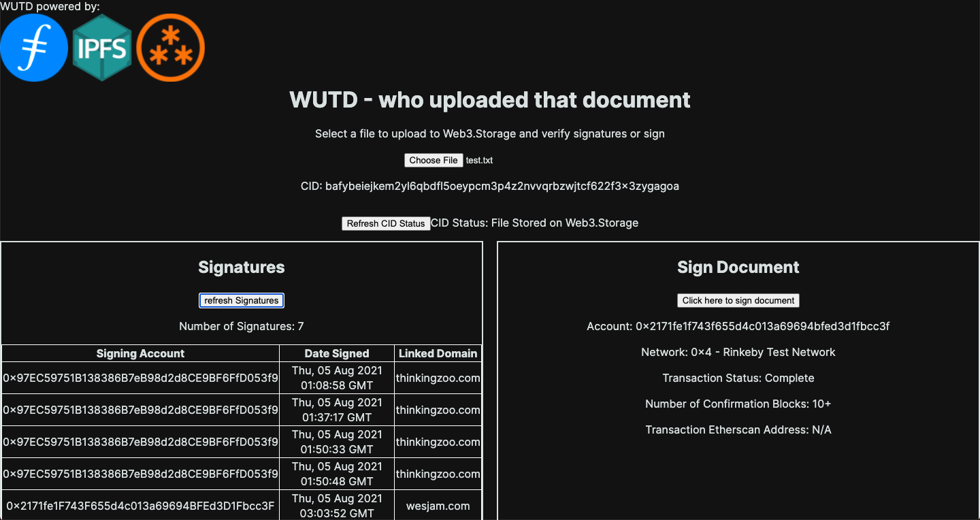This screenshot has width=980, height=520.
Task: Click the Account address in Sign Document
Action: click(x=738, y=327)
